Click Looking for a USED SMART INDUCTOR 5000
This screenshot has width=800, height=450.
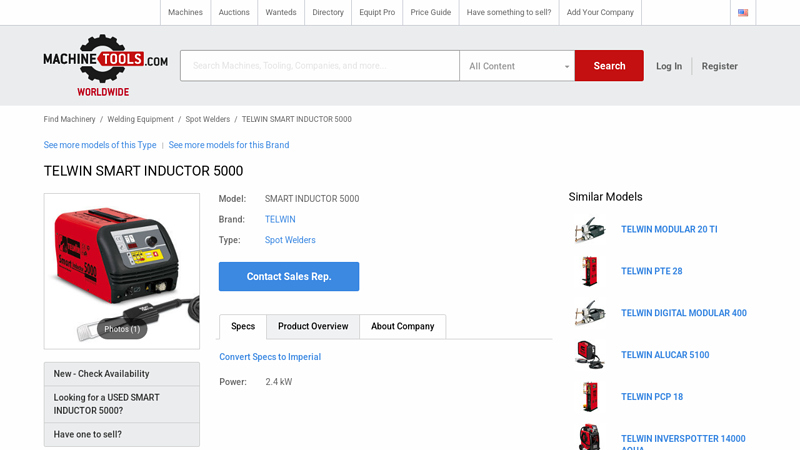122,404
